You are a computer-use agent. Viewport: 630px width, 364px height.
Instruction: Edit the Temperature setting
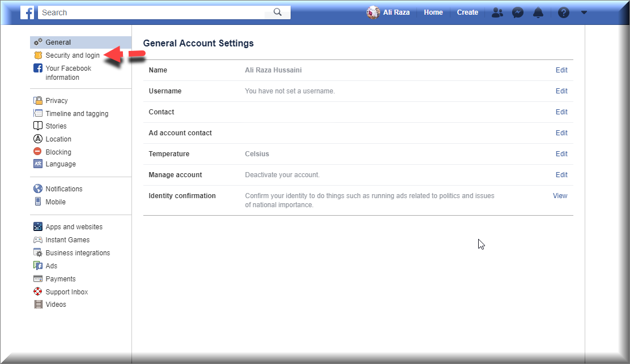click(x=561, y=154)
